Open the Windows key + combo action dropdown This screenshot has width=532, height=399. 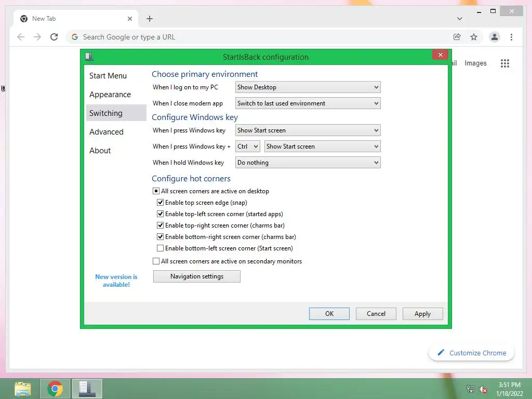[x=322, y=146]
